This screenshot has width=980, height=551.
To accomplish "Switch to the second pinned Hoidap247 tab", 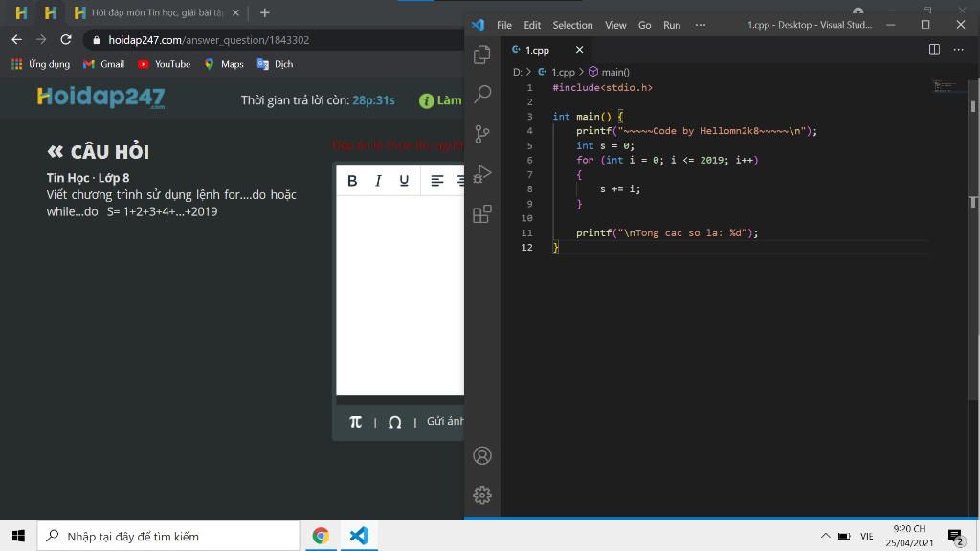I will [50, 12].
